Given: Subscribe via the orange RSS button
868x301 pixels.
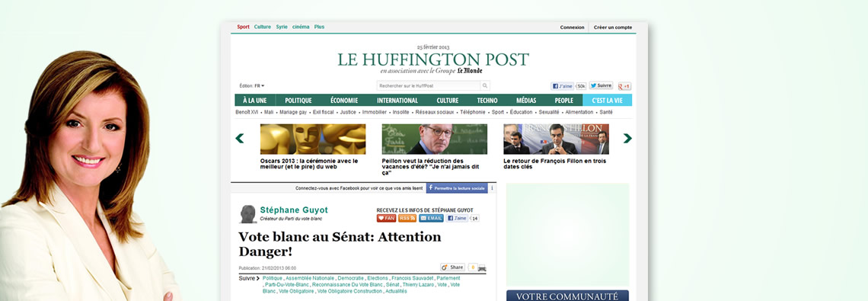Looking at the screenshot, I should click(407, 219).
